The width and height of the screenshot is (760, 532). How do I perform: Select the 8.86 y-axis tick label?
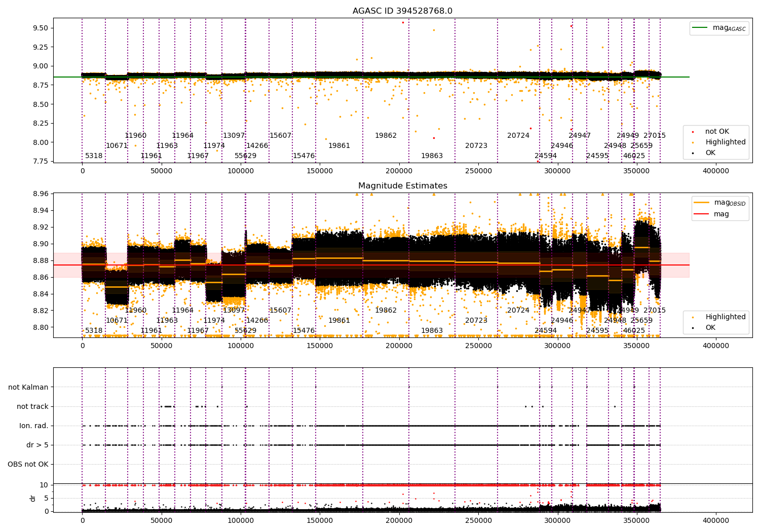point(41,278)
